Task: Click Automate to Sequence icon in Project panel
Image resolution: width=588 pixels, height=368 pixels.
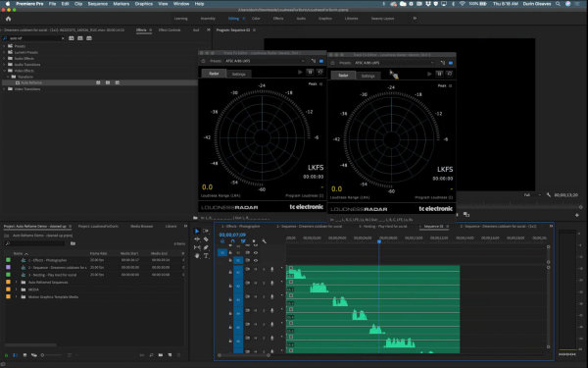Action: (x=142, y=355)
